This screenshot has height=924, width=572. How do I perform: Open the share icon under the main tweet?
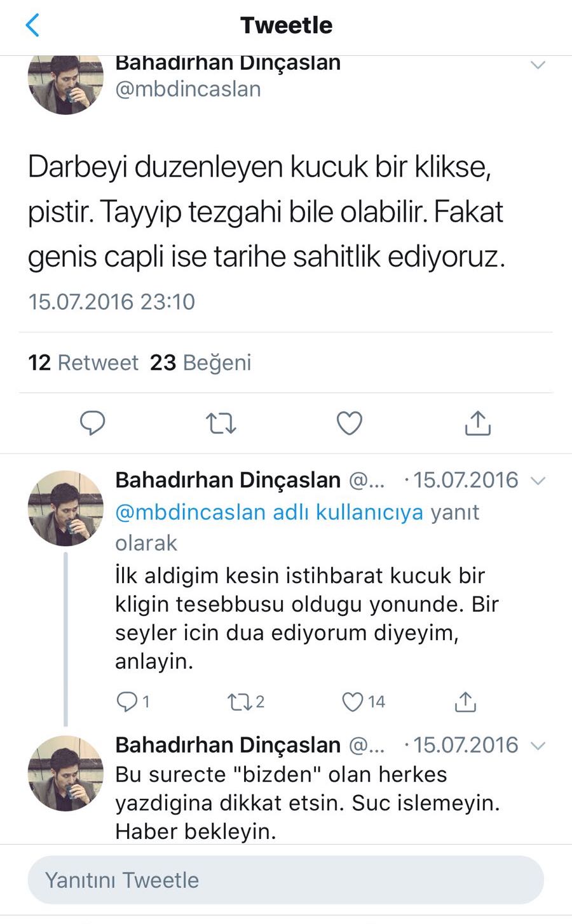click(477, 422)
